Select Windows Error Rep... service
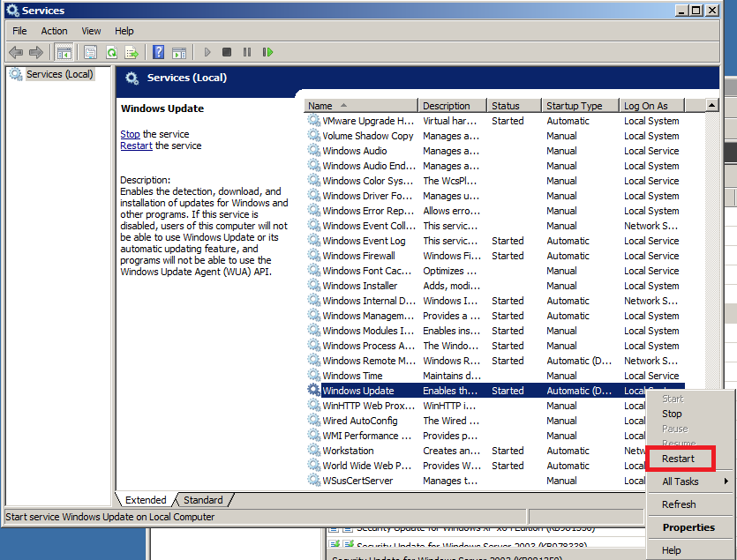Viewport: 737px width, 560px height. click(x=493, y=211)
